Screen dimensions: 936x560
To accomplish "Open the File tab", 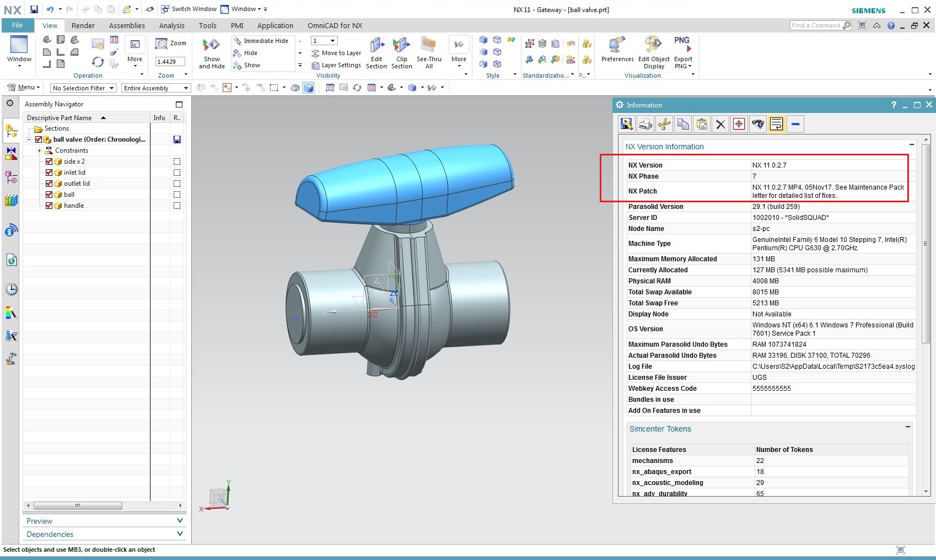I will pyautogui.click(x=18, y=25).
